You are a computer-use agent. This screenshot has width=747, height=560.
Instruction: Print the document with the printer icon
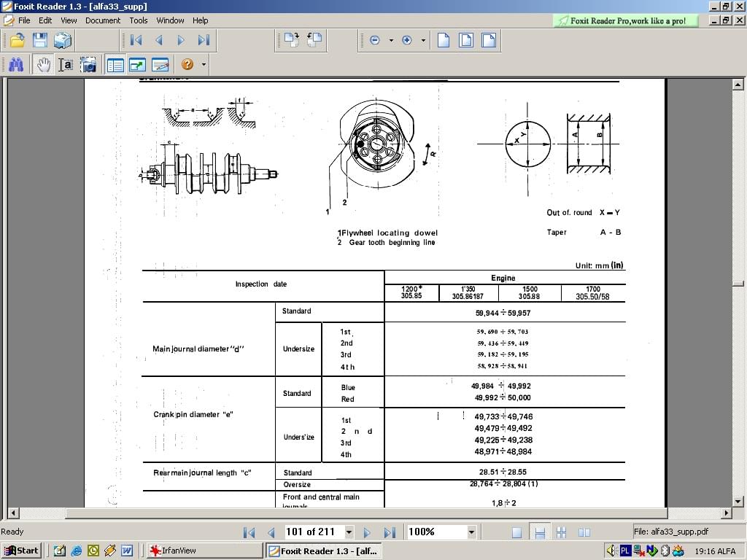click(63, 40)
